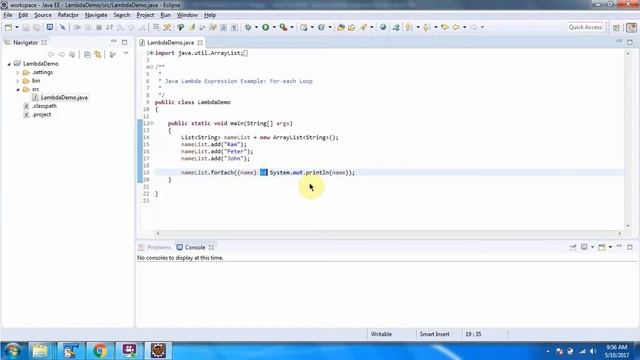Click the Back navigation arrow in main toolbar

pyautogui.click(x=456, y=27)
